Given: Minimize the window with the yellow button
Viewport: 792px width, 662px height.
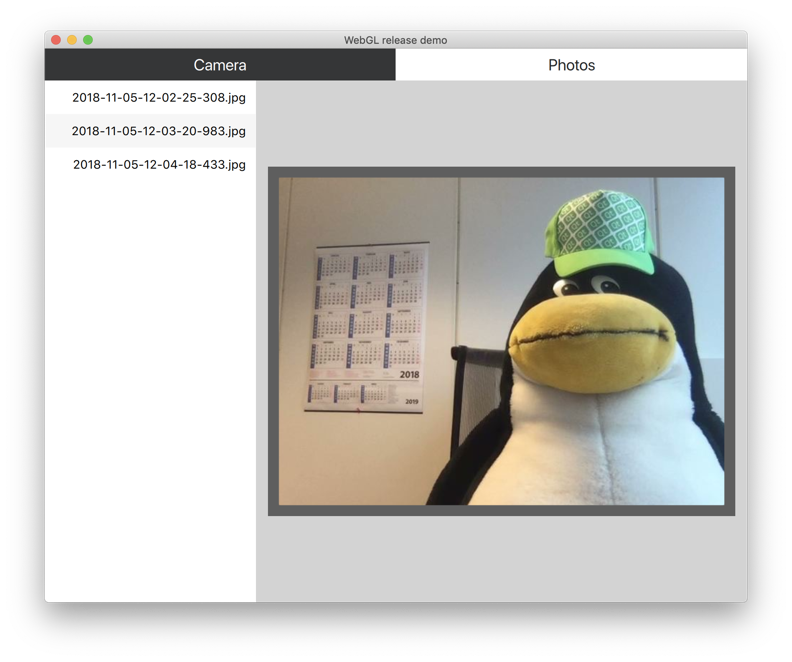Looking at the screenshot, I should tap(72, 40).
